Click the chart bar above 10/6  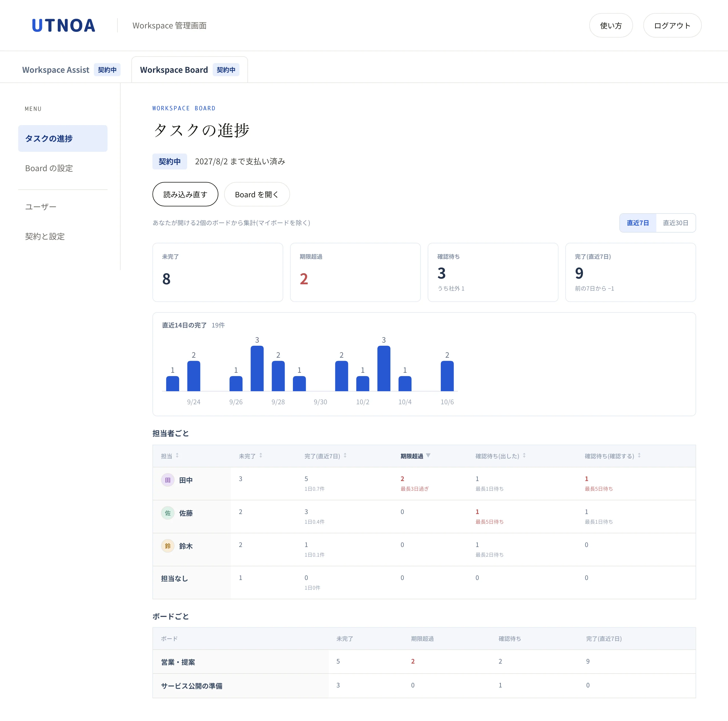[x=447, y=376]
